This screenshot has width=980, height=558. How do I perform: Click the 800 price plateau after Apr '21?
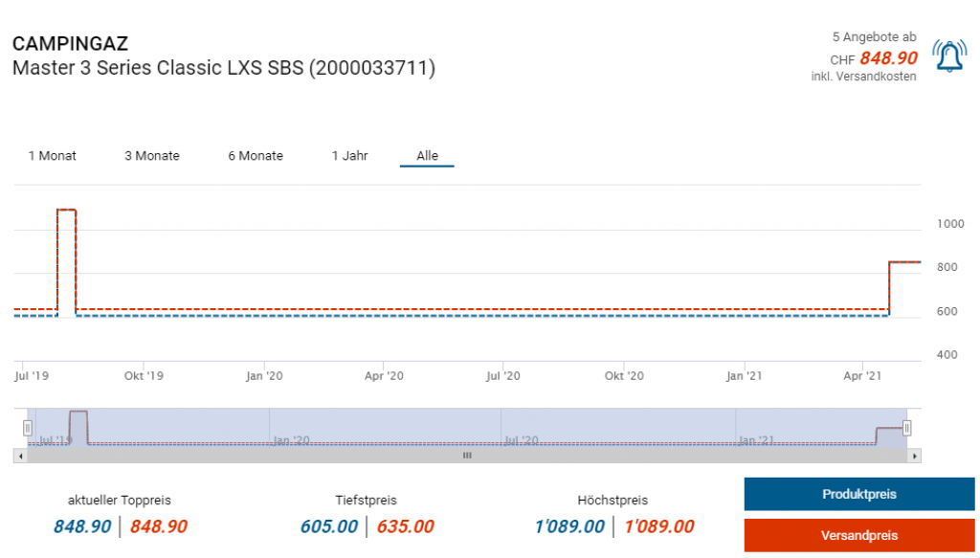click(904, 261)
